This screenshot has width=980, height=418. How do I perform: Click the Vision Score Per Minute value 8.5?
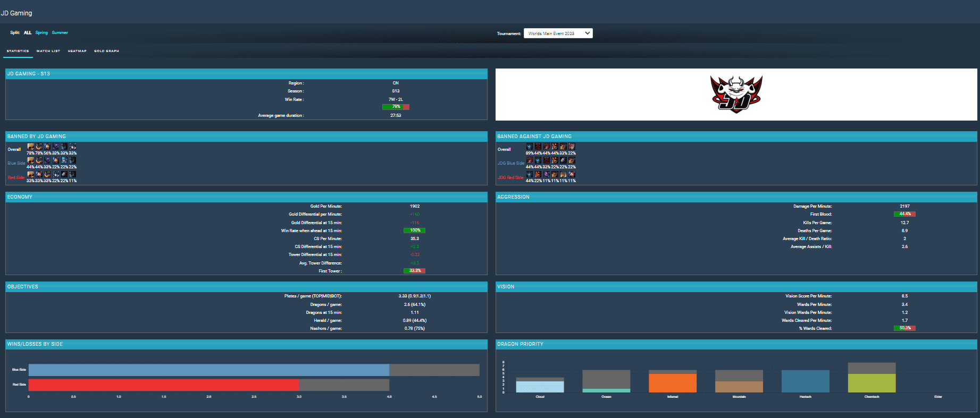click(x=904, y=296)
